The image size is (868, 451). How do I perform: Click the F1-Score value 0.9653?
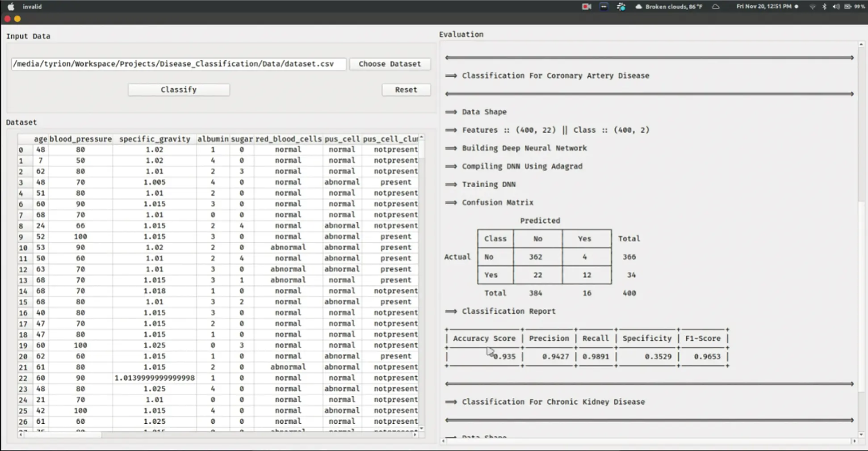tap(707, 357)
